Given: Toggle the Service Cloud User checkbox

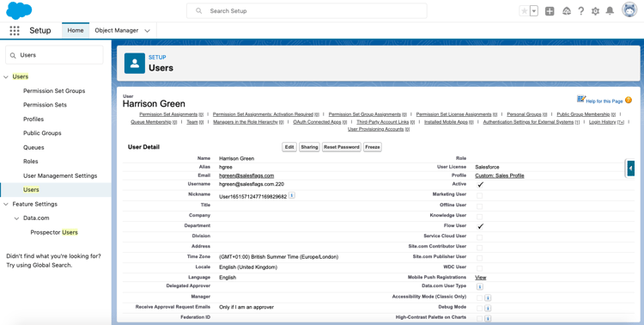Looking at the screenshot, I should 480,237.
